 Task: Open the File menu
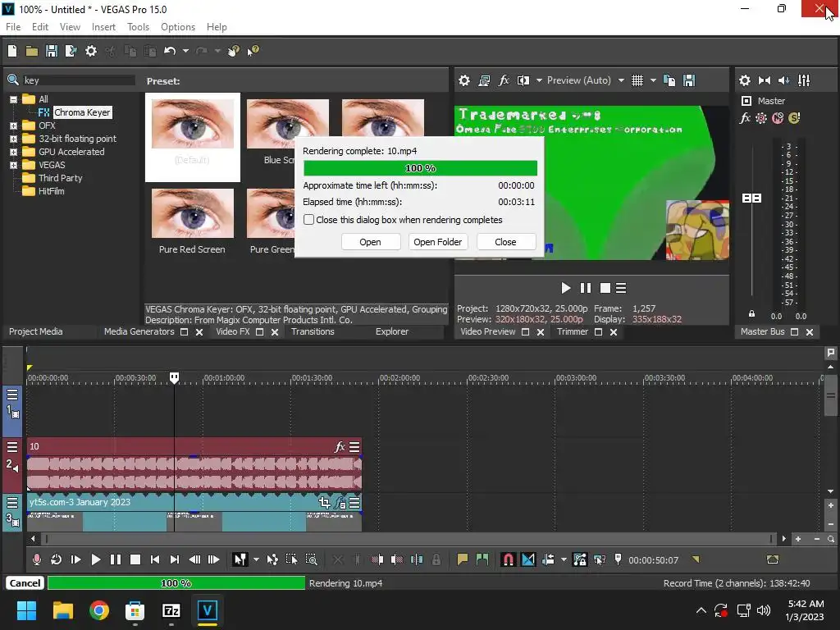tap(13, 27)
